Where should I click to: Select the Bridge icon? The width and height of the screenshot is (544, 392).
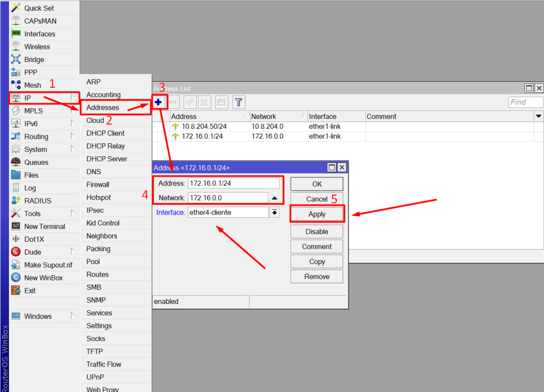point(15,59)
